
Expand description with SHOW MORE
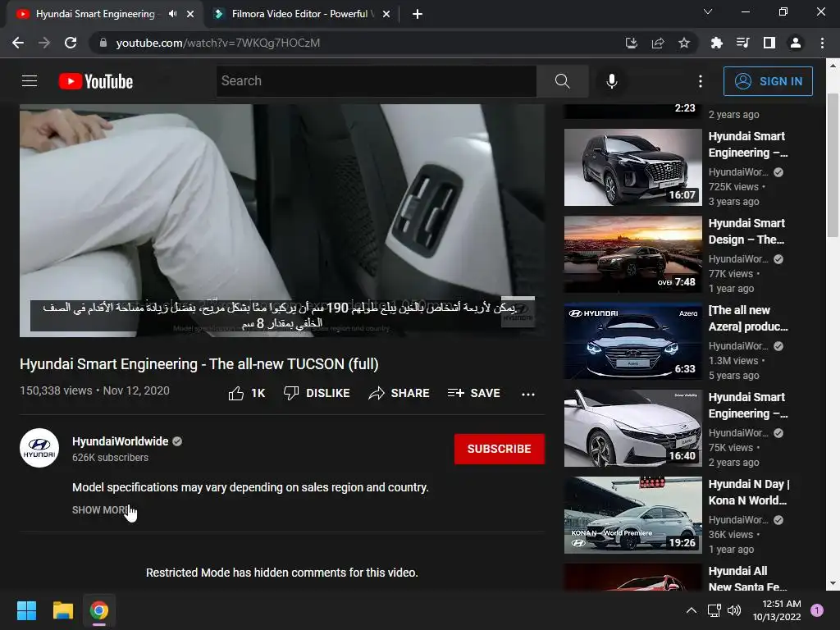click(100, 510)
